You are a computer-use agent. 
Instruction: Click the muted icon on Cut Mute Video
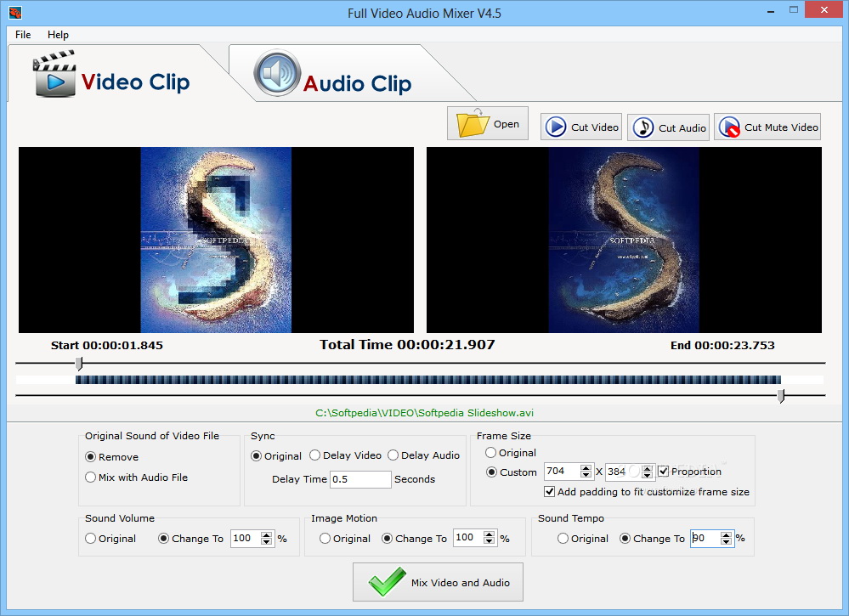click(729, 127)
